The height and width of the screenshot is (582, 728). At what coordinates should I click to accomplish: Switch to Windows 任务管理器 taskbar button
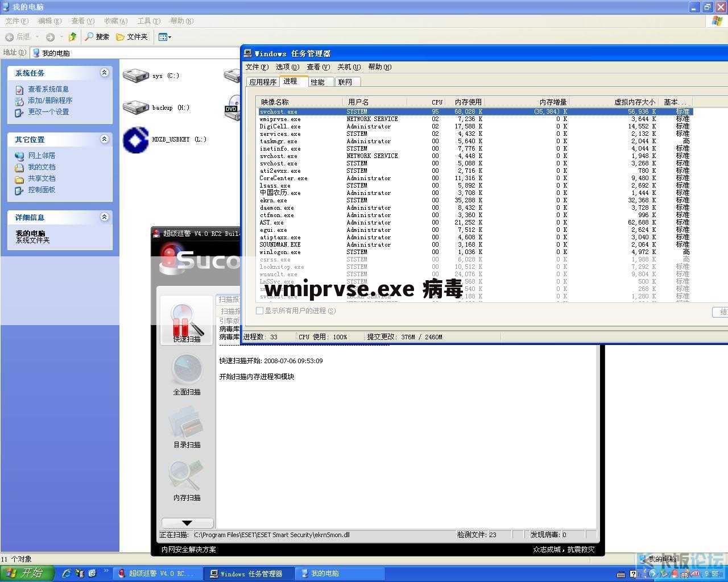point(250,573)
